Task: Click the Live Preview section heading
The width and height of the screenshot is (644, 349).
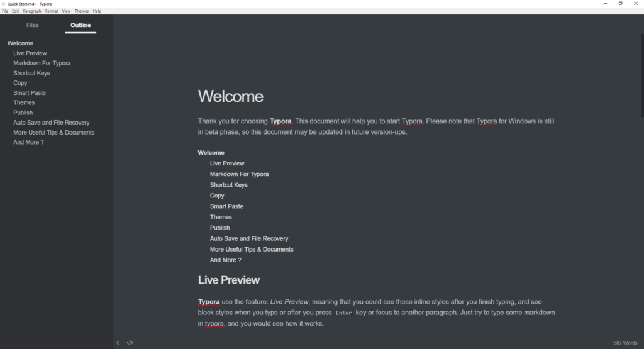Action: pos(229,280)
